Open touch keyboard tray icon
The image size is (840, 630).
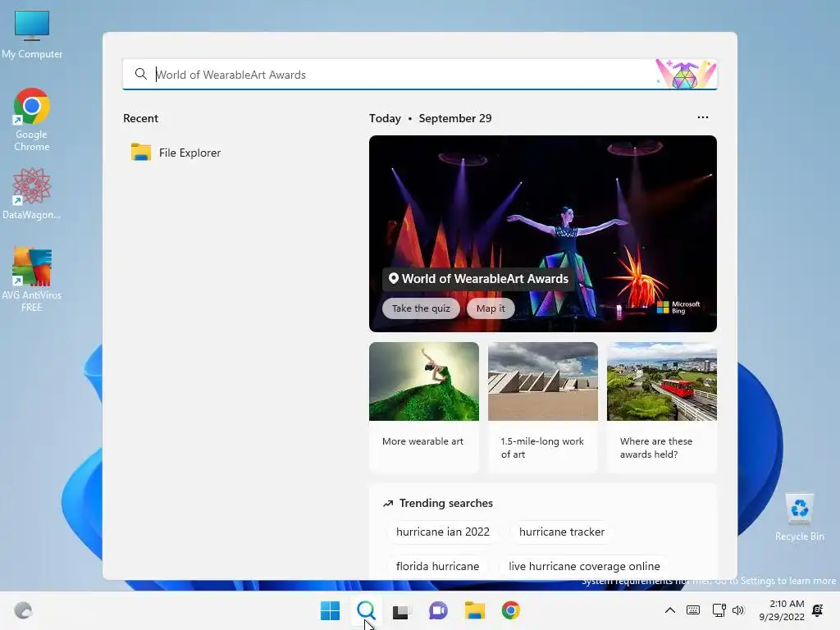pos(692,610)
